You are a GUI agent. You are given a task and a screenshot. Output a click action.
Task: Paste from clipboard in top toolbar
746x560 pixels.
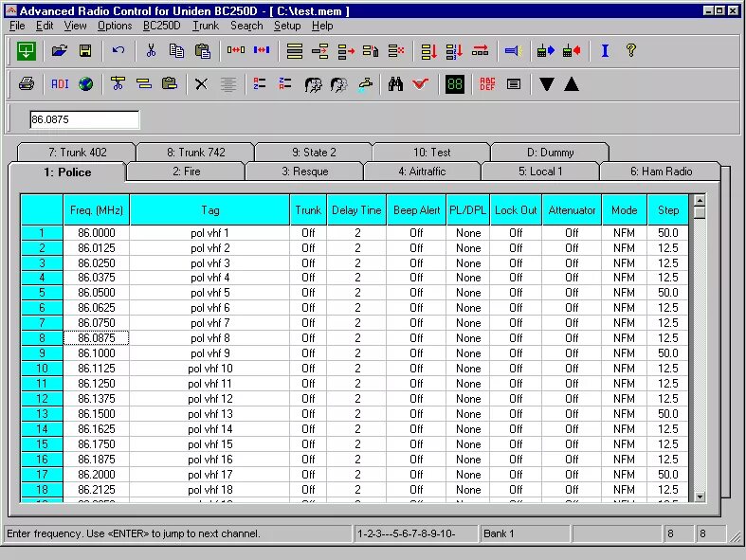[x=203, y=51]
